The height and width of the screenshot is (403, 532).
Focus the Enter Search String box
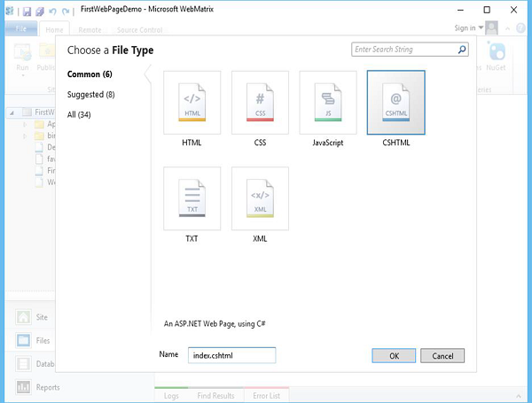click(403, 50)
